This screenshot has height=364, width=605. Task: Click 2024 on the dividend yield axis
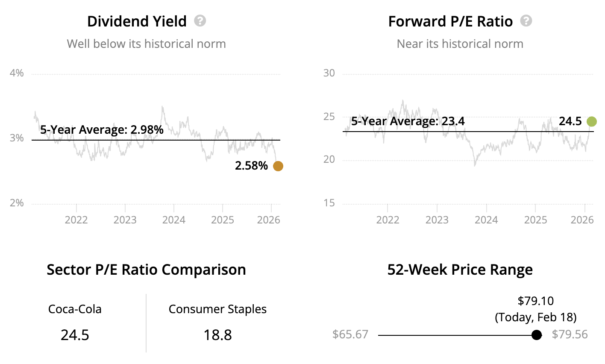coord(174,220)
